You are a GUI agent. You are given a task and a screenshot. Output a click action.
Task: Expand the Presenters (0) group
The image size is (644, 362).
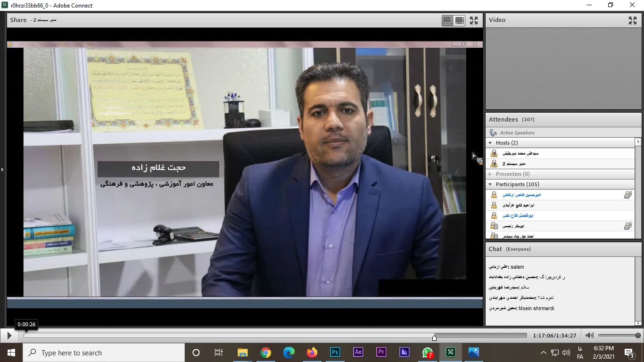coord(490,174)
